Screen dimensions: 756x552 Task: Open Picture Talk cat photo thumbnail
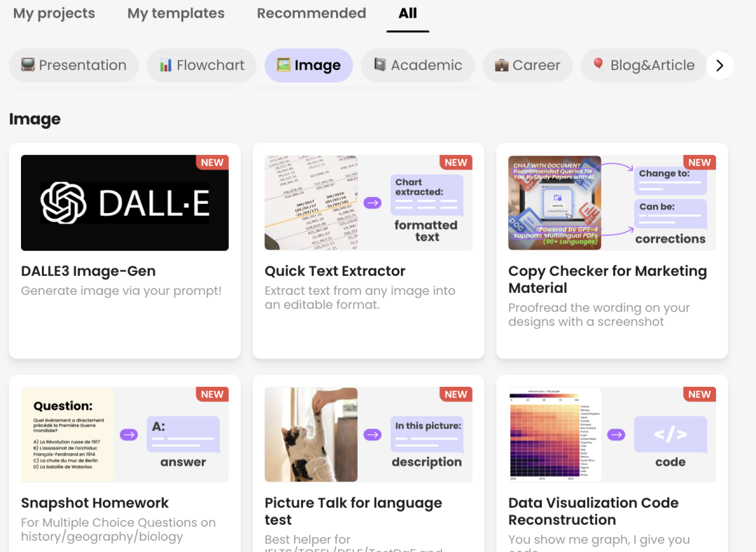[x=311, y=434]
